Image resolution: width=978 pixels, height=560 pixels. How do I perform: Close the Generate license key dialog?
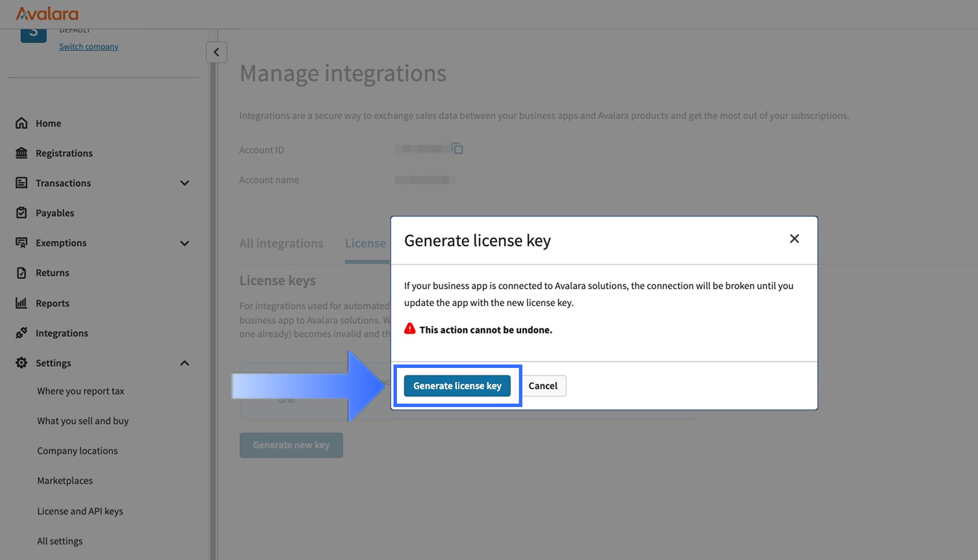tap(794, 239)
